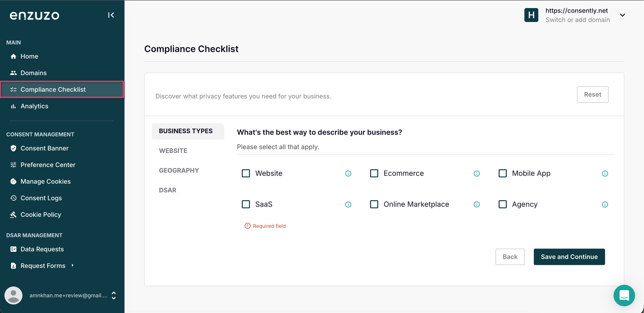644x313 pixels.
Task: Click the Consent Logs history icon
Action: (13, 198)
